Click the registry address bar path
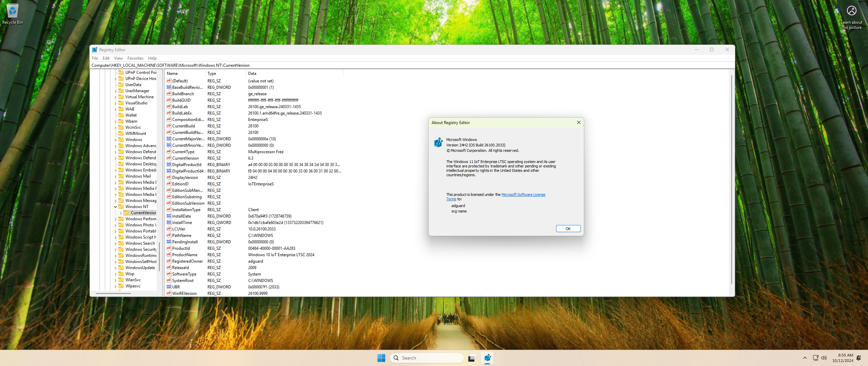The width and height of the screenshot is (868, 366). pyautogui.click(x=412, y=65)
